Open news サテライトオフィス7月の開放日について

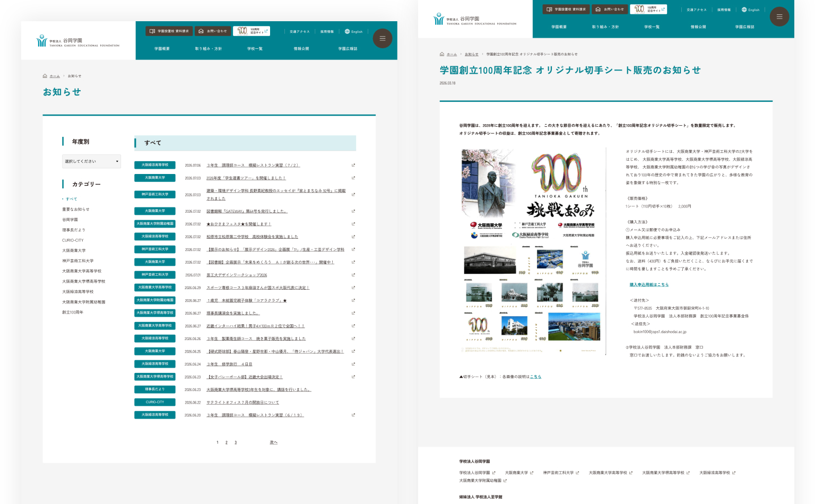(242, 402)
